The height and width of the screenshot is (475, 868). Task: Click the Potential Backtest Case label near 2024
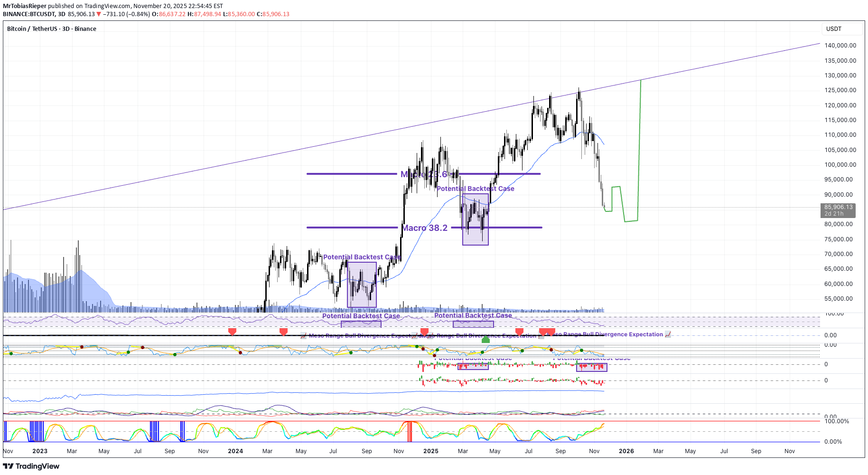pos(362,256)
